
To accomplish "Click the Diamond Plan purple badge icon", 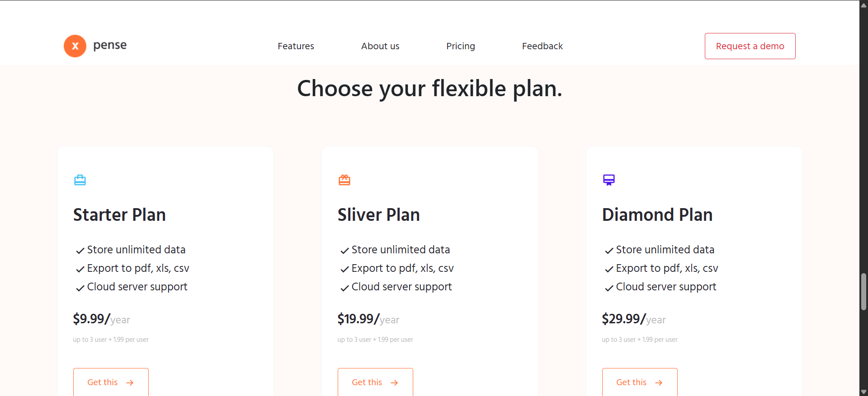I will pyautogui.click(x=609, y=180).
